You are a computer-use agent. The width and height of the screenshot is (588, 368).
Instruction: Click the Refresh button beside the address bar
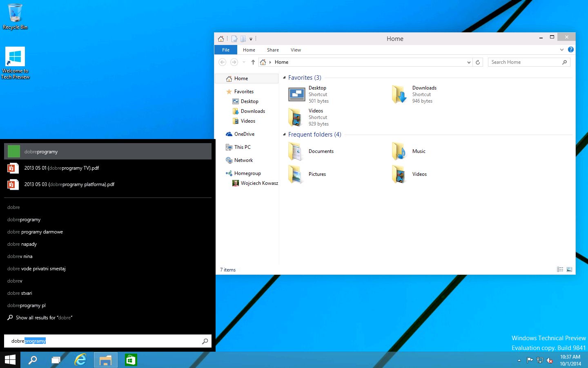pyautogui.click(x=478, y=62)
